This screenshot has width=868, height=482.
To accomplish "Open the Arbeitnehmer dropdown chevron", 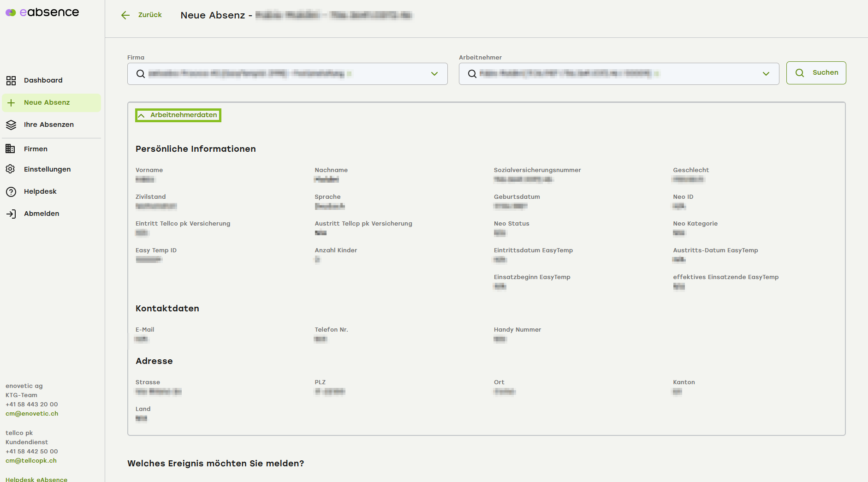I will (x=766, y=74).
